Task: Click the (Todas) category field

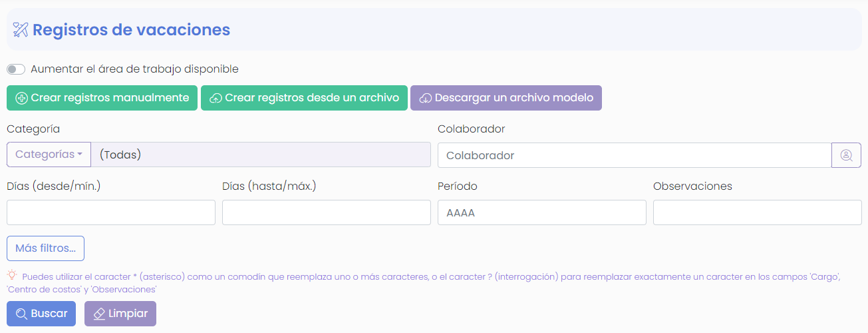Action: click(x=261, y=155)
